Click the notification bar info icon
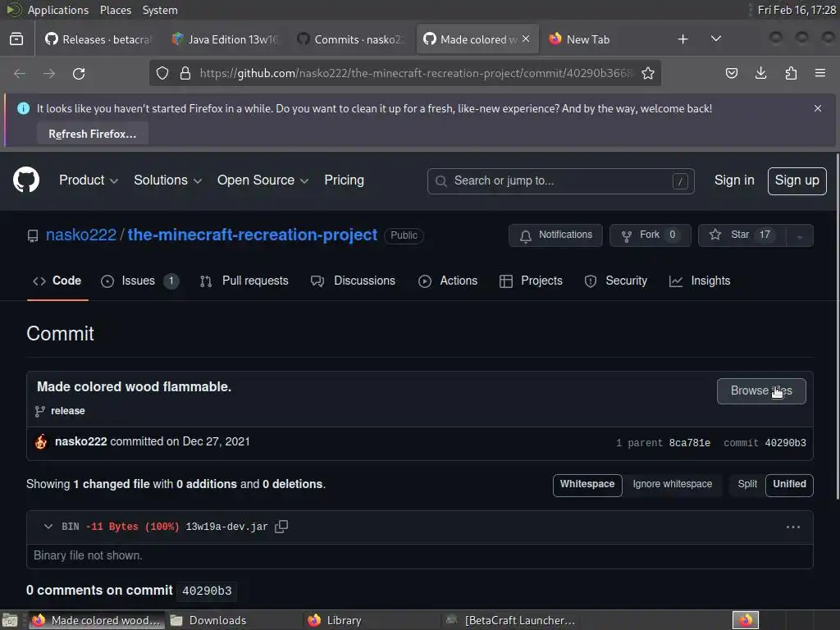This screenshot has height=630, width=840. coord(23,108)
